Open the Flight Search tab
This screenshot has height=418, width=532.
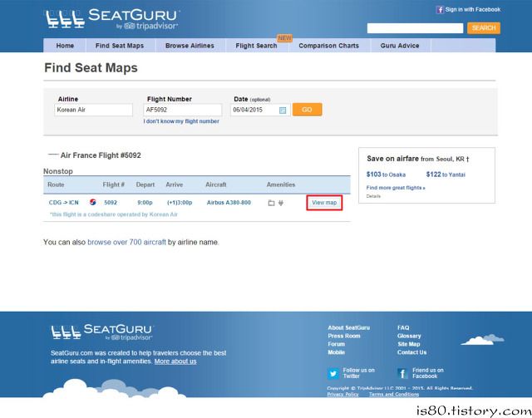[x=257, y=46]
